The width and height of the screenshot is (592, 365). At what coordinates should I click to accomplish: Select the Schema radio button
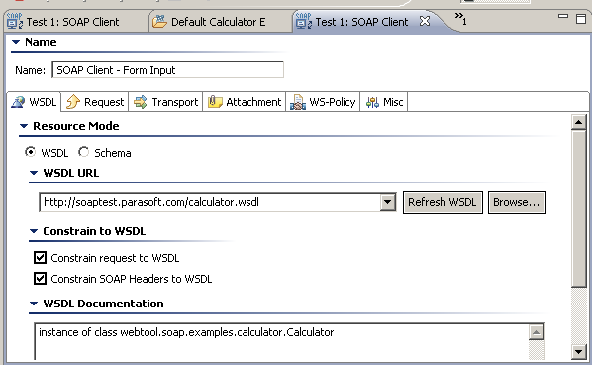pos(83,152)
